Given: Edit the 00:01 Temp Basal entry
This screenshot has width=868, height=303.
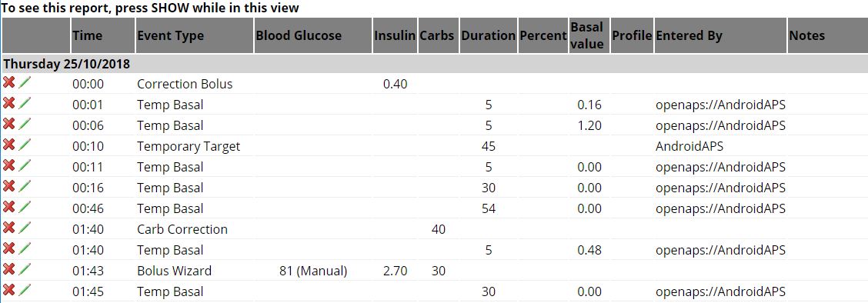Looking at the screenshot, I should [25, 103].
